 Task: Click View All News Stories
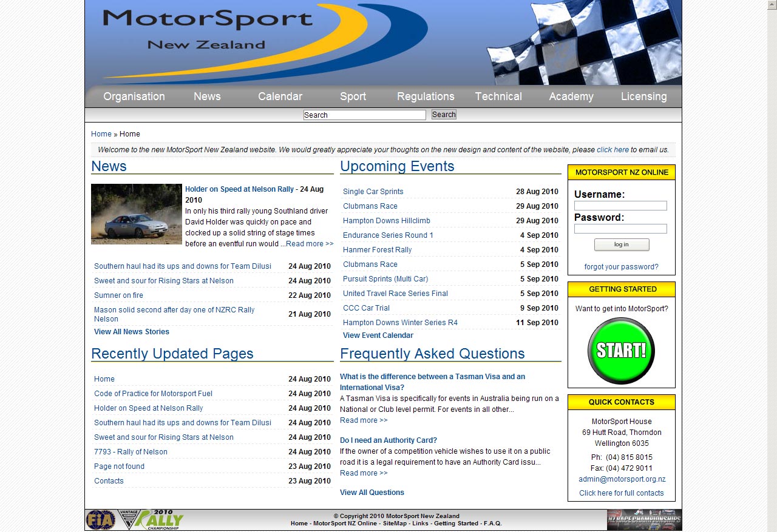pos(132,332)
